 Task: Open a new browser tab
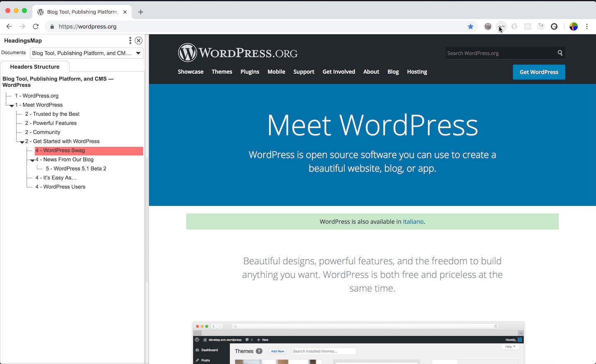tap(141, 12)
